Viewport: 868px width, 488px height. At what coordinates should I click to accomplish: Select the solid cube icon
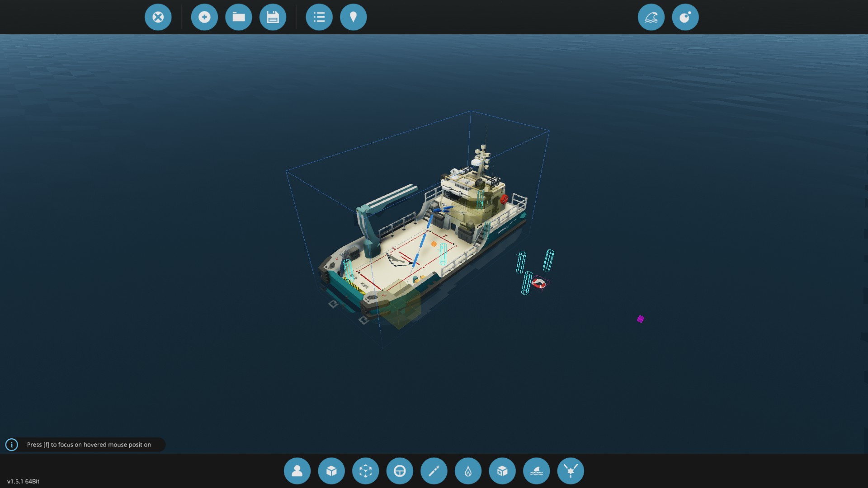coord(331,471)
